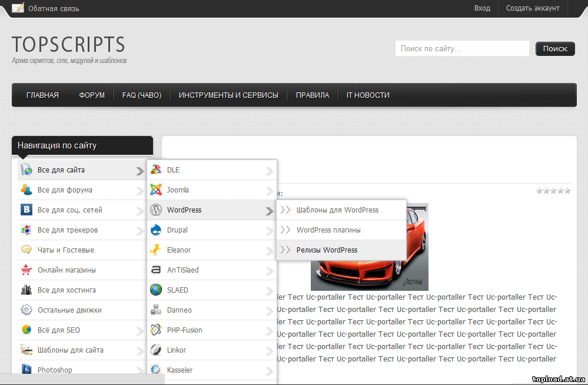The width and height of the screenshot is (588, 385).
Task: Click the five-star rating control
Action: tap(553, 191)
